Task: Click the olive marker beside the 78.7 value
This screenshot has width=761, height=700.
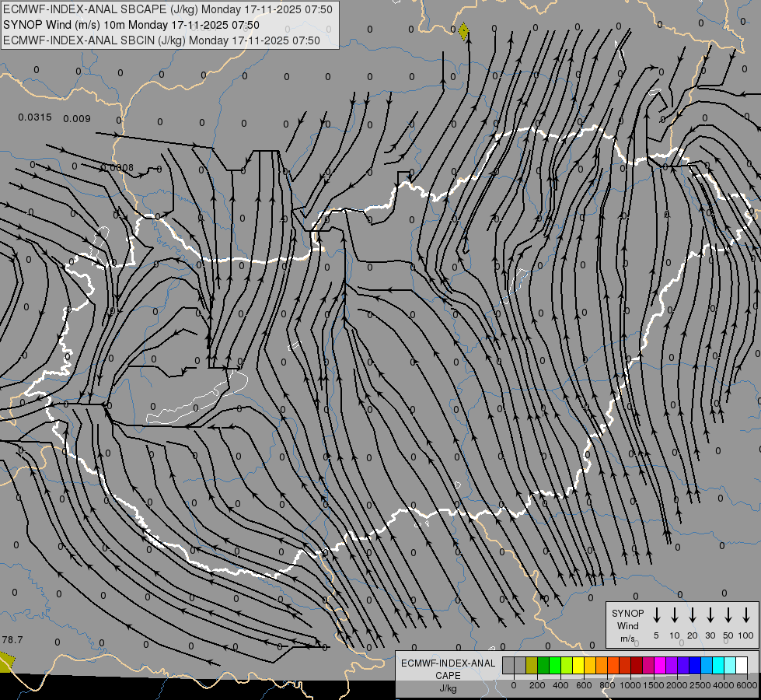Action: (x=6, y=663)
